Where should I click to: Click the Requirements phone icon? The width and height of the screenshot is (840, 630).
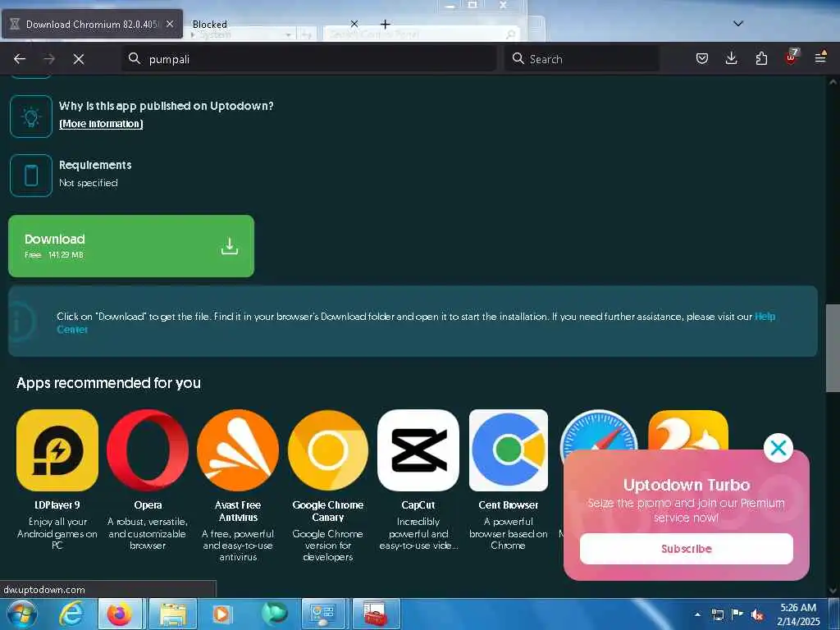[x=31, y=176]
